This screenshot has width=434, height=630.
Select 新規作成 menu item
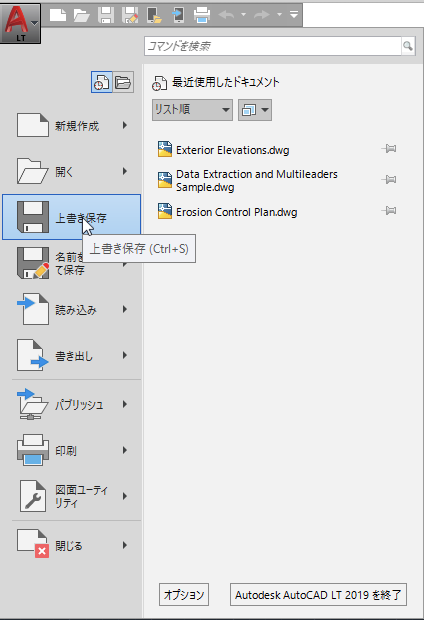point(72,126)
